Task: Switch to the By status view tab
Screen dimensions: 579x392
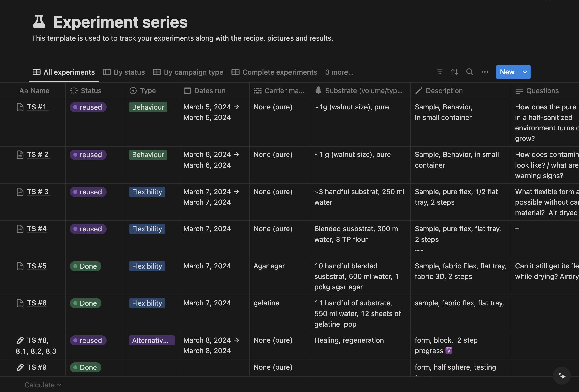Action: [124, 72]
